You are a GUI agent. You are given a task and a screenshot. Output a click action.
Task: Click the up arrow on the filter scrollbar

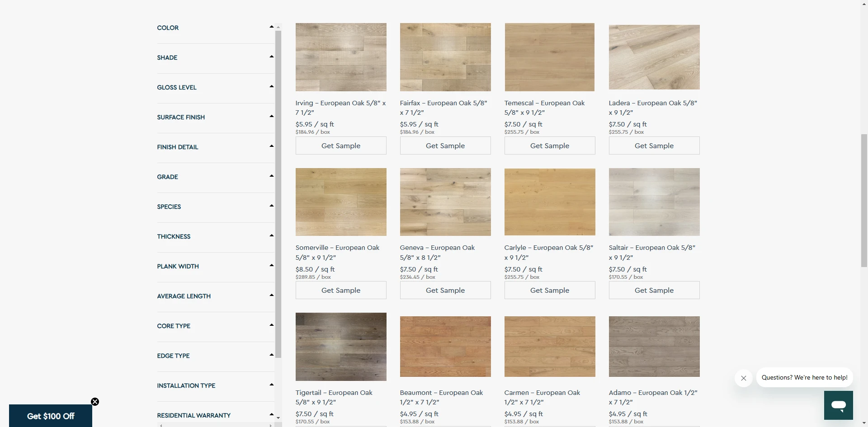[278, 27]
